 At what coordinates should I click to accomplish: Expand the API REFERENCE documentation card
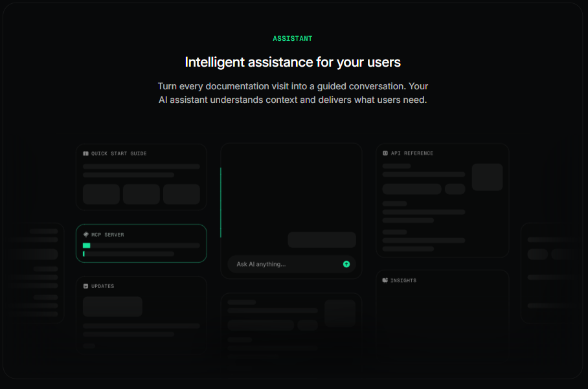click(442, 200)
